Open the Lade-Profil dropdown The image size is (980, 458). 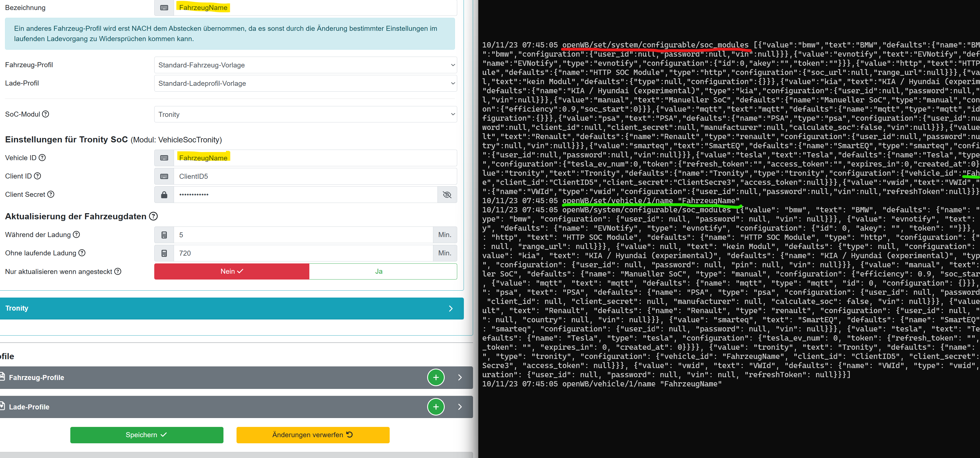point(305,83)
